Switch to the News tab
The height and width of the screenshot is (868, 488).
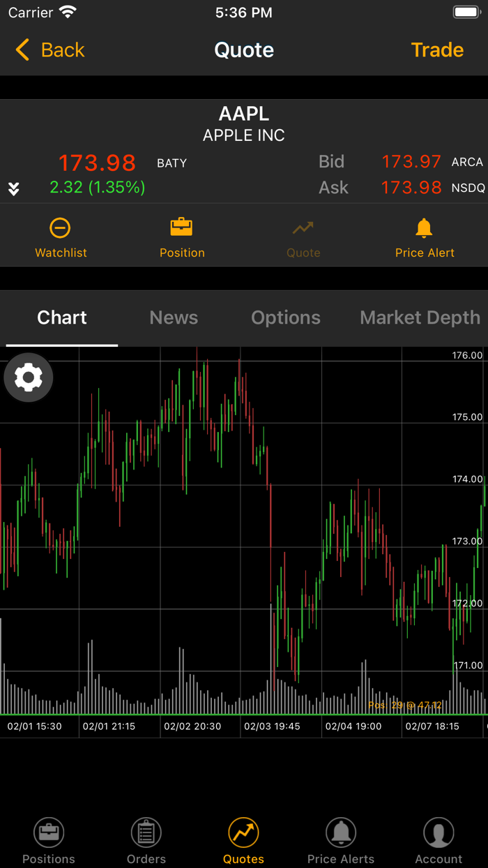[x=174, y=317]
